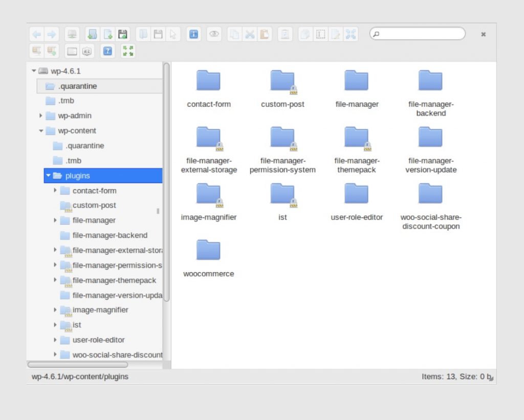524x420 pixels.
Task: Click the Forward navigation arrow icon
Action: click(52, 34)
